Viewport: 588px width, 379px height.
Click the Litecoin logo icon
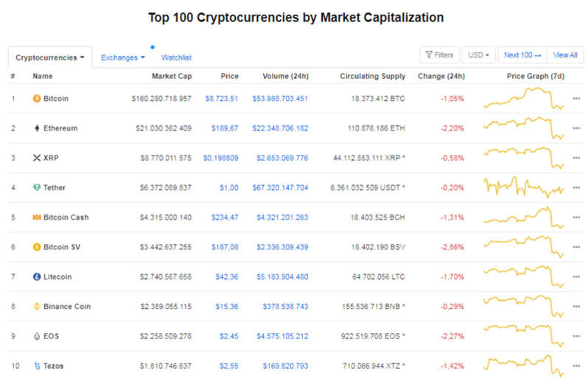click(37, 277)
